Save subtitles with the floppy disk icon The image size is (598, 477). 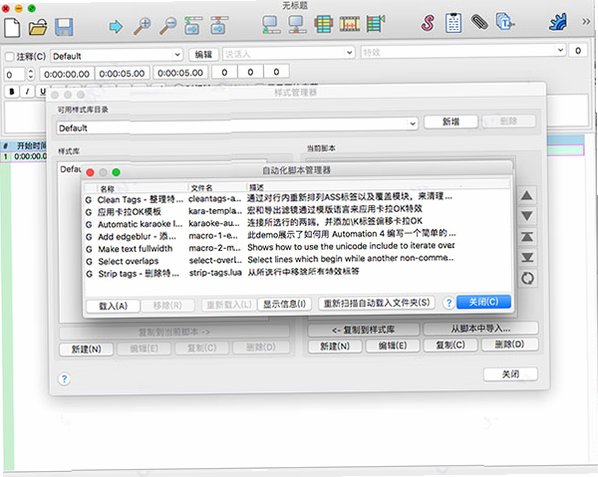pyautogui.click(x=64, y=27)
